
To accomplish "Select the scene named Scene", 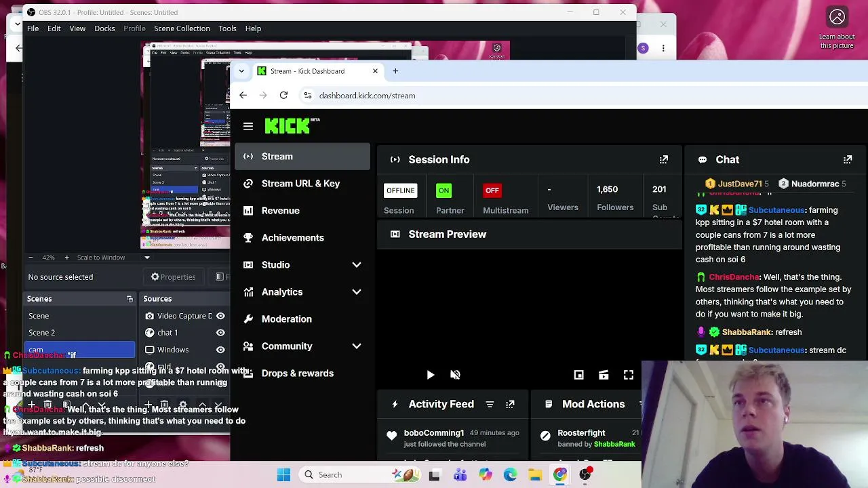I will [80, 316].
